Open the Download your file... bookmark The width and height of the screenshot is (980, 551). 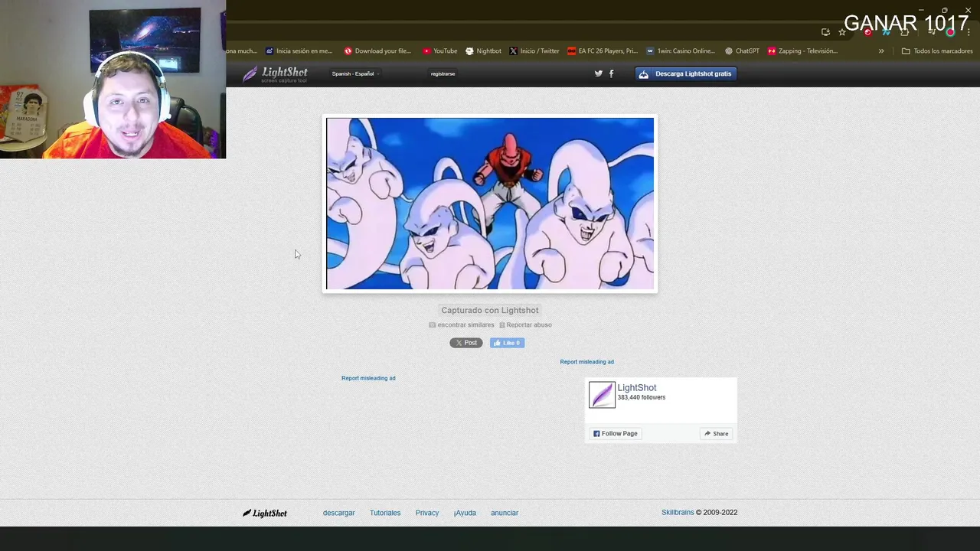pyautogui.click(x=377, y=51)
